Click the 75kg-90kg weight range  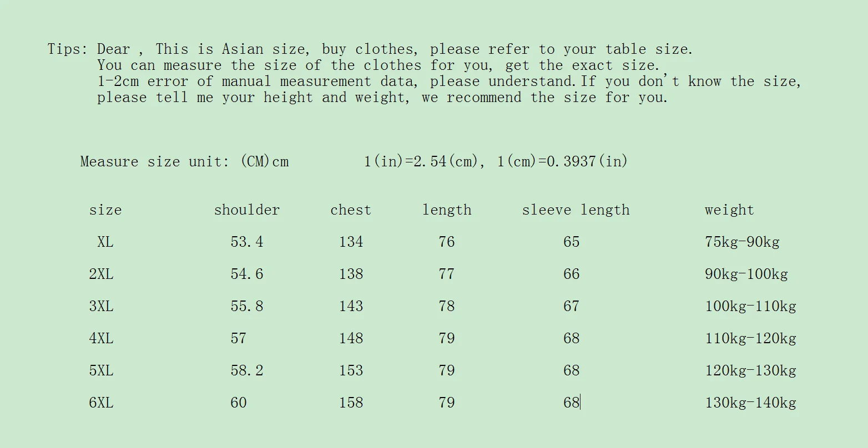743,242
